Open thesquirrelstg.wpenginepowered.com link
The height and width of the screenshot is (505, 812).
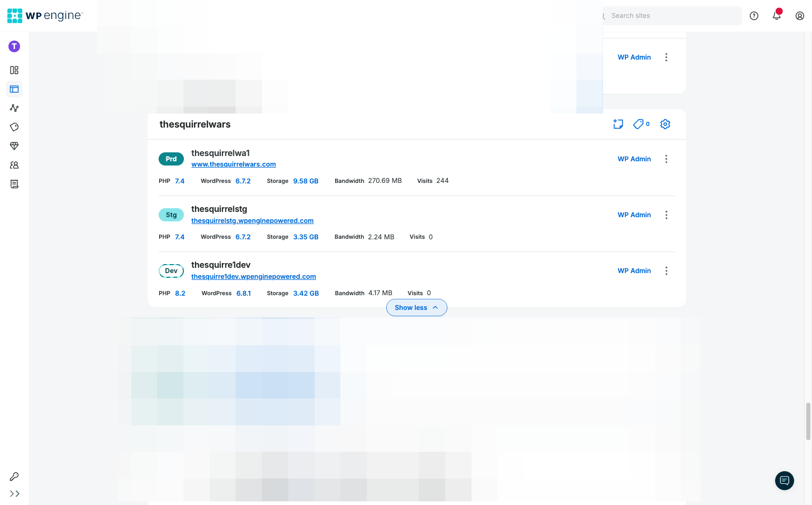[x=252, y=221]
